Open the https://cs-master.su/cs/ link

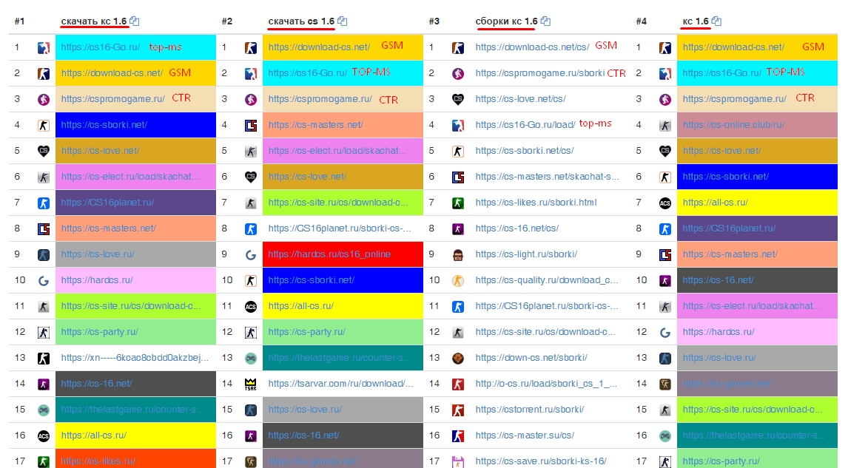(525, 435)
